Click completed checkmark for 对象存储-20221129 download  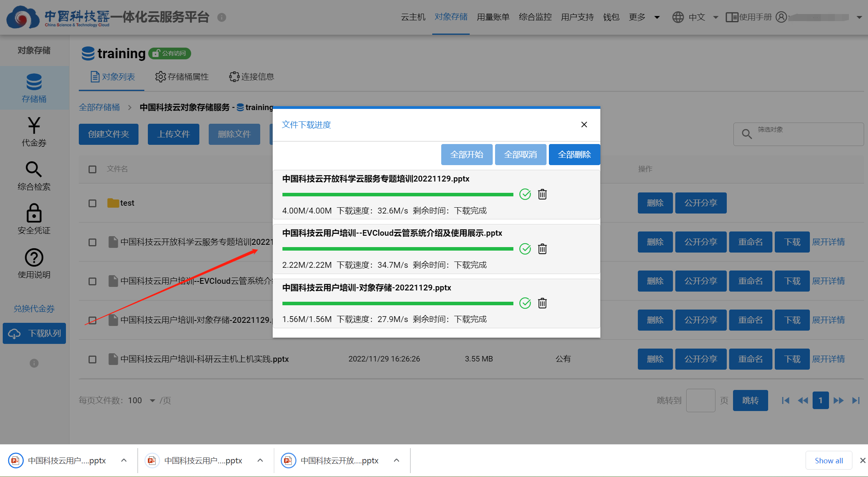coord(525,303)
